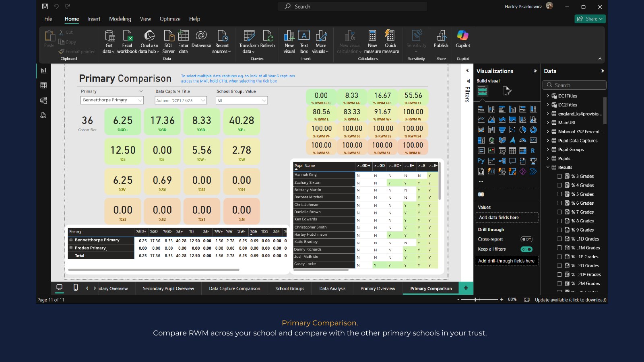Click the zoom in plus button
The height and width of the screenshot is (362, 644).
click(502, 300)
